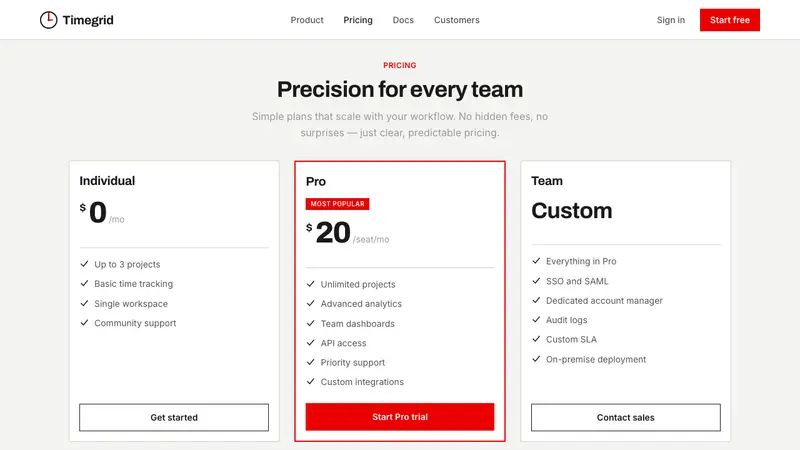Click the checkmark next to API access
This screenshot has width=800, height=450.
pos(310,342)
